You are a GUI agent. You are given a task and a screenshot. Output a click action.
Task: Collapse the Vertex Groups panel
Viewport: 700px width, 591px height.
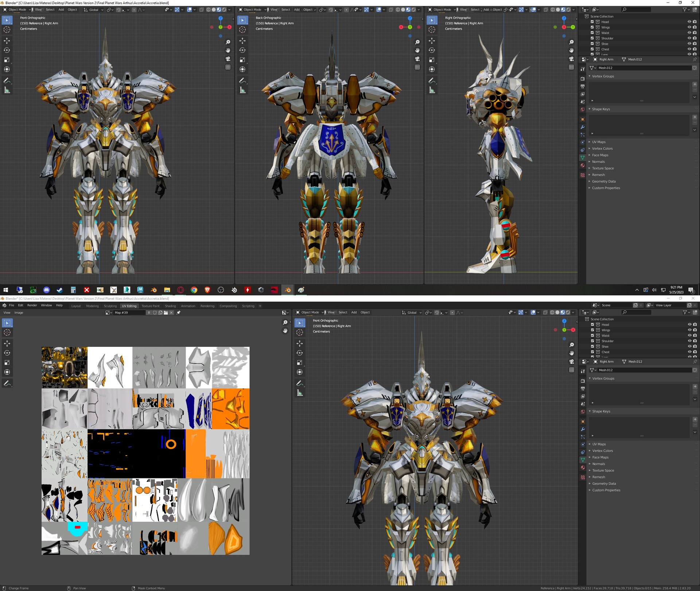point(590,76)
